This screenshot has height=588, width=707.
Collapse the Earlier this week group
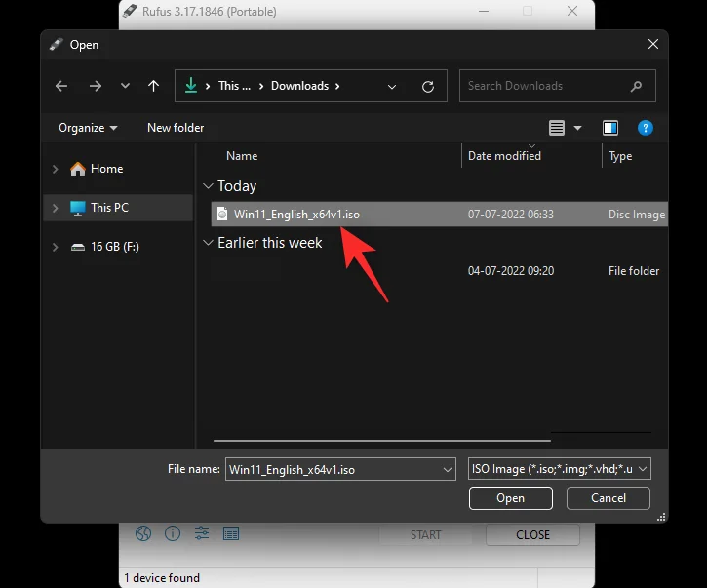click(x=208, y=243)
